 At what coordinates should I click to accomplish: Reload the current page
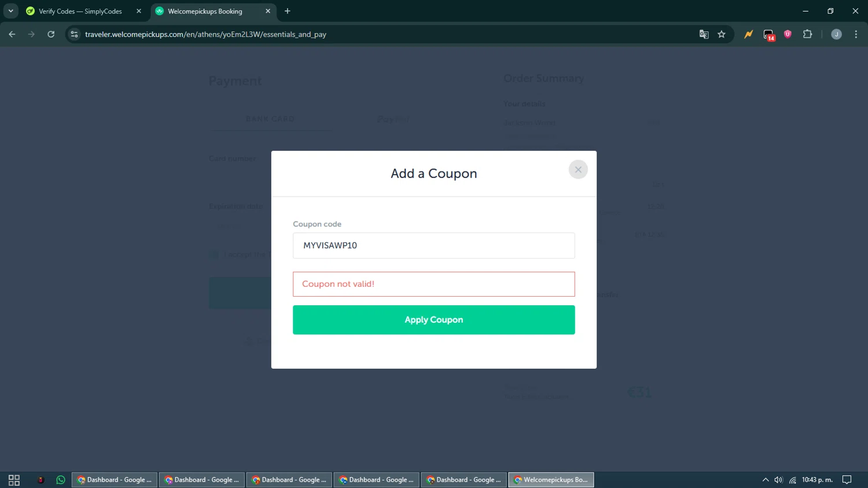tap(51, 34)
